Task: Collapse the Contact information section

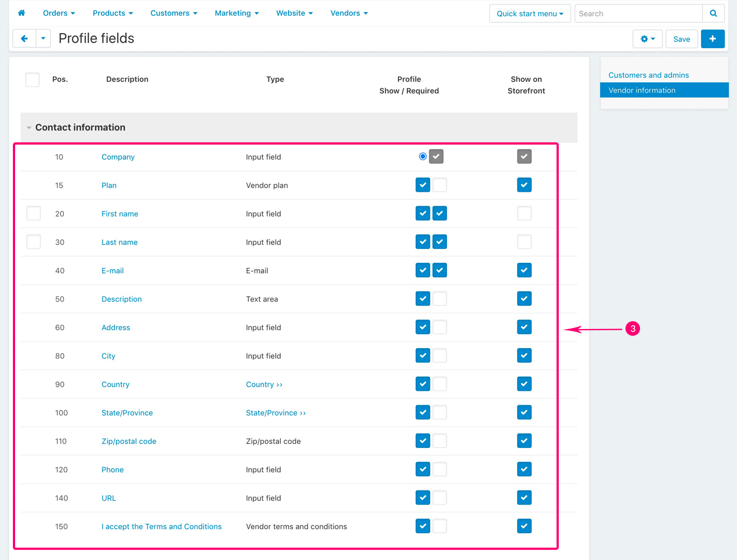Action: tap(29, 128)
